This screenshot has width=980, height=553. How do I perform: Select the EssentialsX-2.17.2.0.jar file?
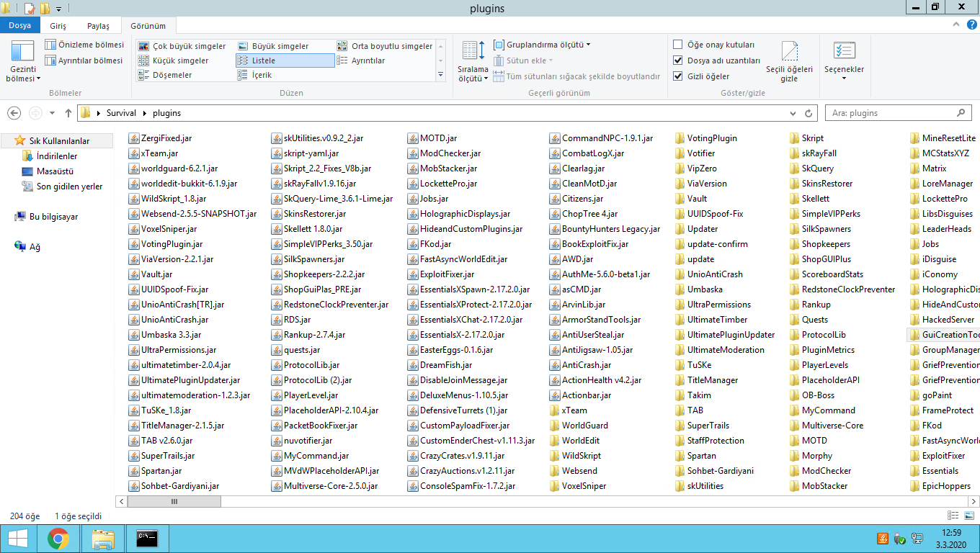456,334
